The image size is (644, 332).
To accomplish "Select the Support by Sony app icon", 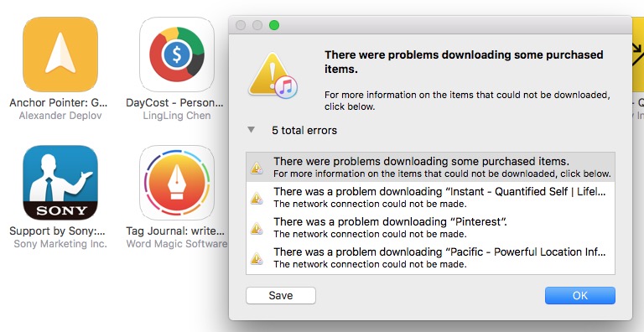I will [x=60, y=183].
